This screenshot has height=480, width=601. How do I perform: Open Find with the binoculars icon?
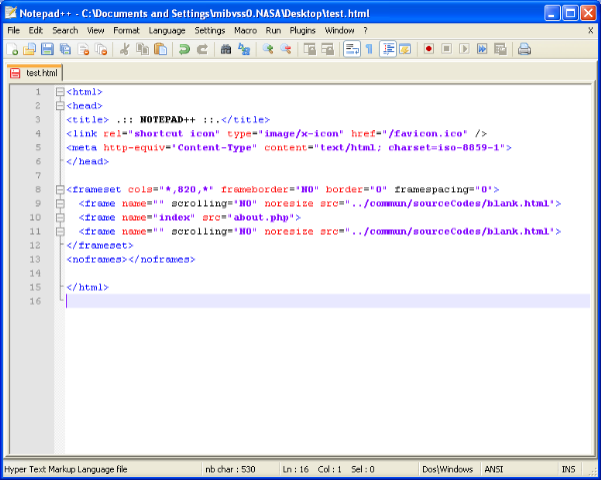pos(226,49)
